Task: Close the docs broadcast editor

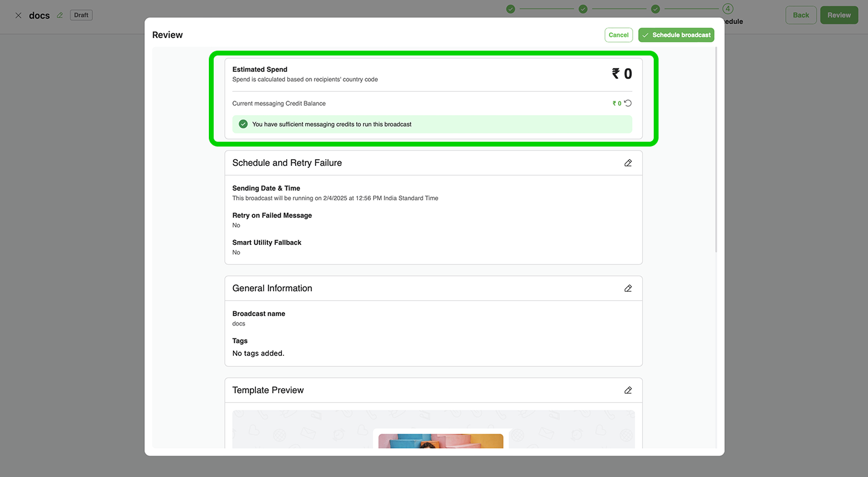Action: coord(18,15)
